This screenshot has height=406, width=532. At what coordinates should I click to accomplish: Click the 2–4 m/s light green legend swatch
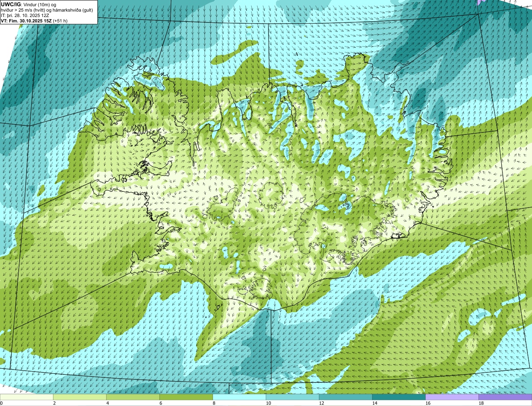80,397
